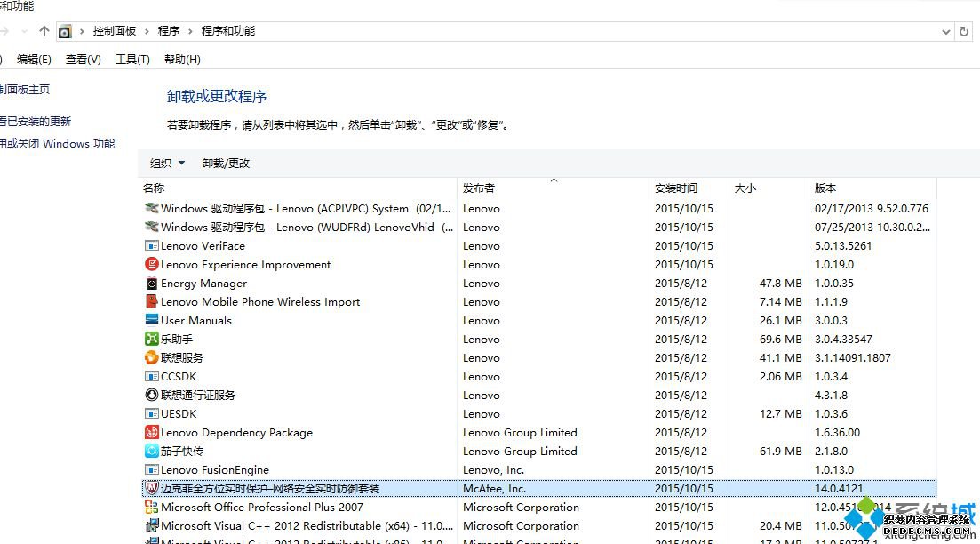Image resolution: width=980 pixels, height=544 pixels.
Task: Refresh the Programs and Features view
Action: [x=964, y=31]
